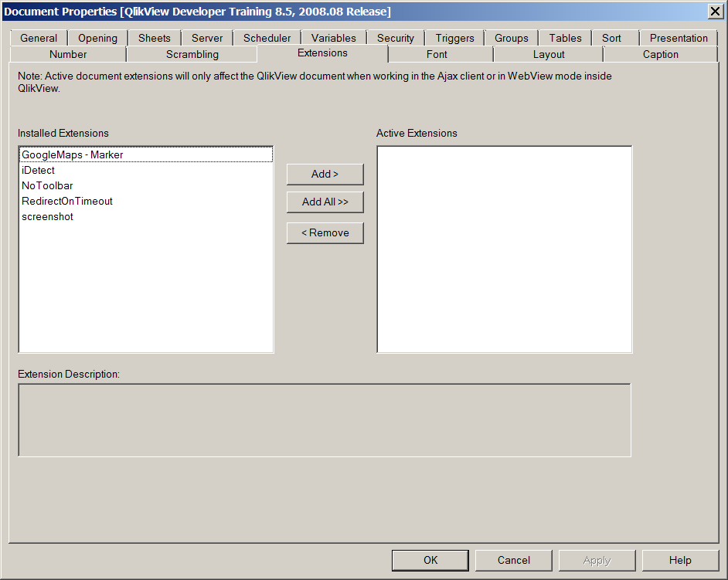This screenshot has width=728, height=580.
Task: Switch to the Number tab
Action: tap(68, 54)
